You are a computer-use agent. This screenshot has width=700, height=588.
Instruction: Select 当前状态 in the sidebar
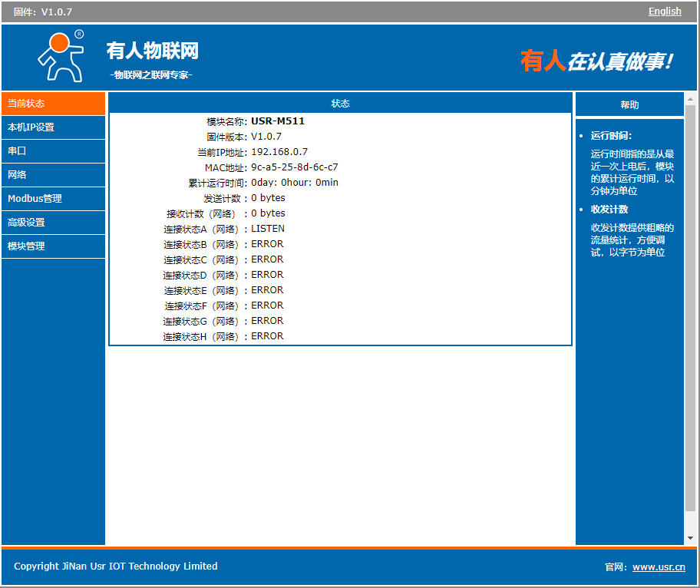click(53, 104)
